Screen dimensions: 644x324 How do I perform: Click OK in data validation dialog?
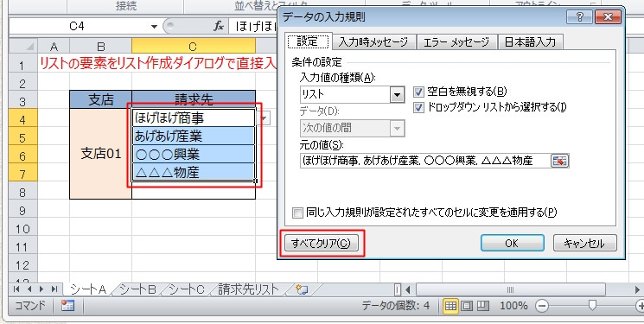[x=512, y=243]
